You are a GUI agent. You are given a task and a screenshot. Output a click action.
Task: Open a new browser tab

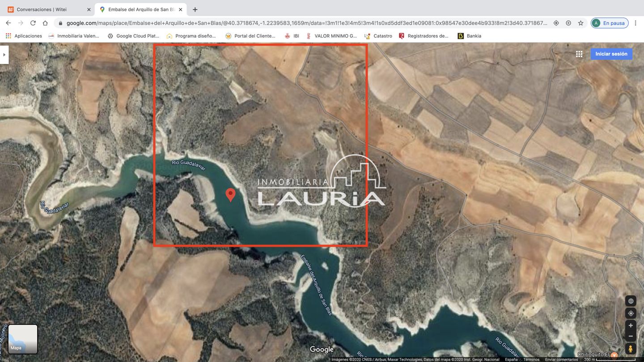(195, 9)
